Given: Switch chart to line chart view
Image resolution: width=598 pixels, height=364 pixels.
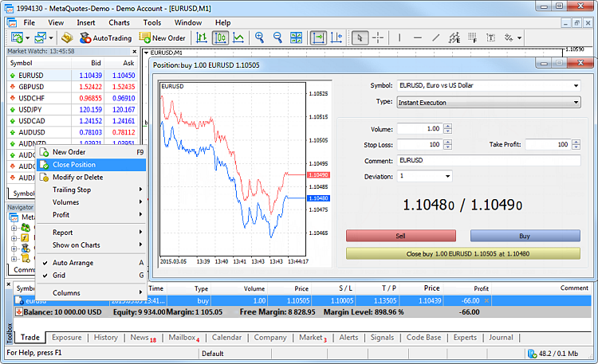Looking at the screenshot, I should [238, 37].
